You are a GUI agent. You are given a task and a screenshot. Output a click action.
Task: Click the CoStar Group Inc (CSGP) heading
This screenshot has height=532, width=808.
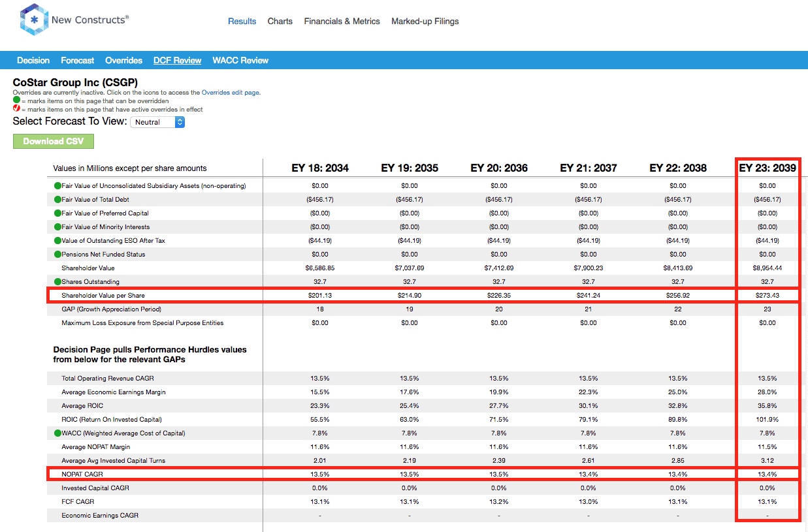[x=75, y=83]
